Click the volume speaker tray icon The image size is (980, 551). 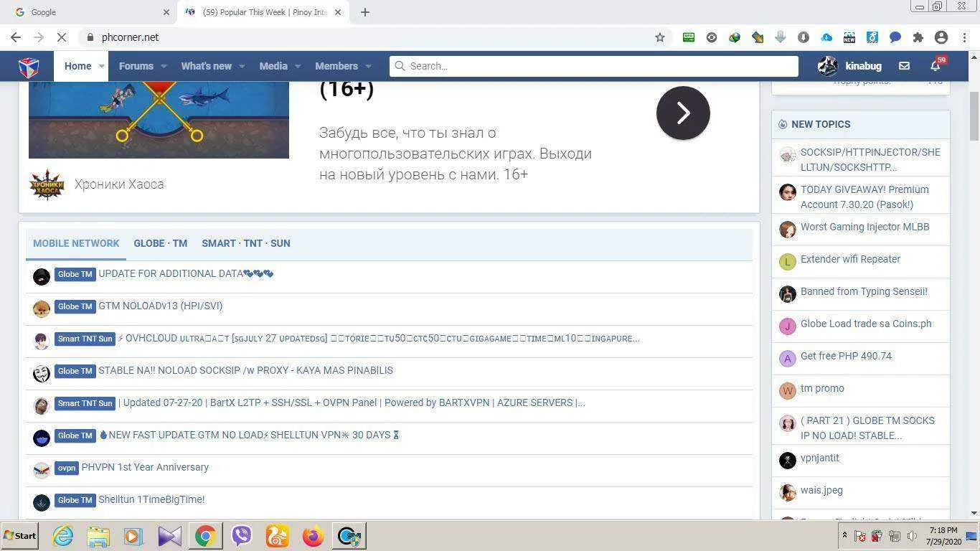[912, 536]
